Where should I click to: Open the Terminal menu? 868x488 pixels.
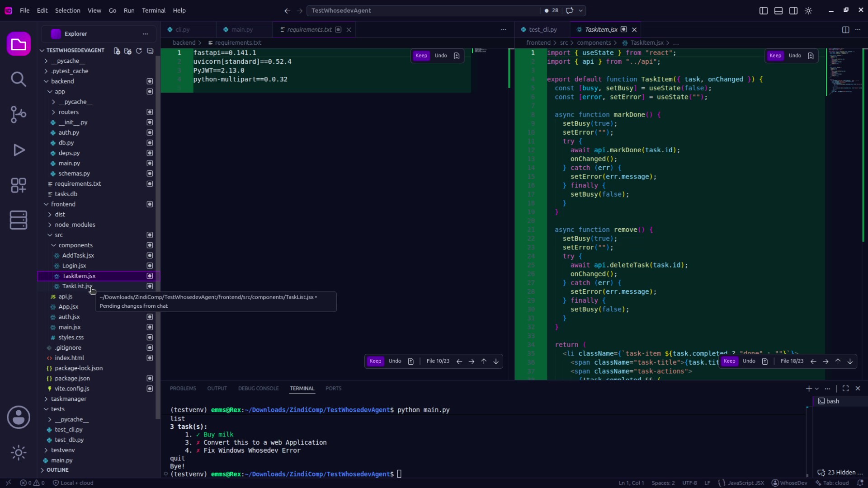(154, 10)
